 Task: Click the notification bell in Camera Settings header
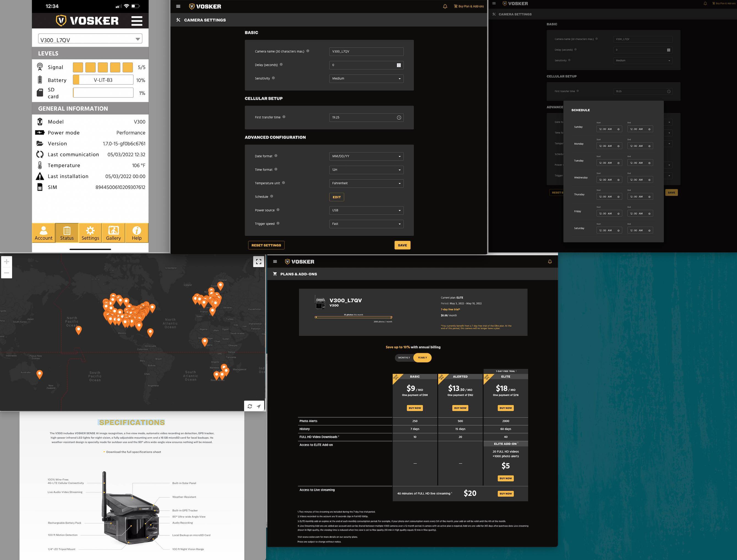pos(445,6)
